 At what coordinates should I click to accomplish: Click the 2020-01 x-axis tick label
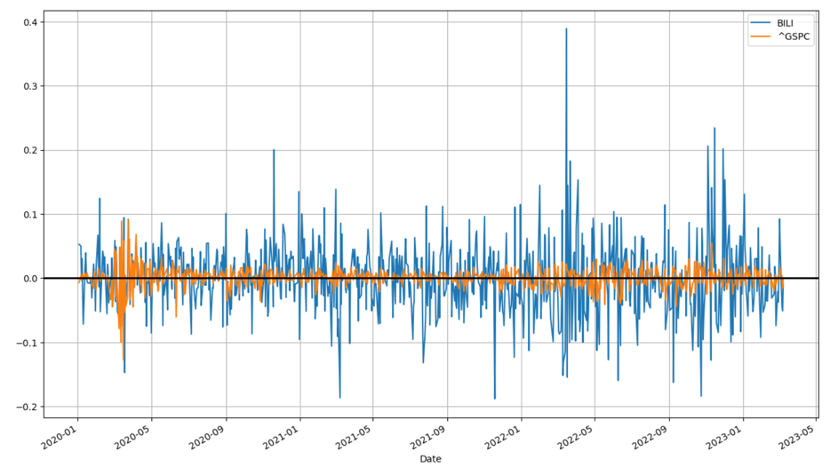[60, 436]
